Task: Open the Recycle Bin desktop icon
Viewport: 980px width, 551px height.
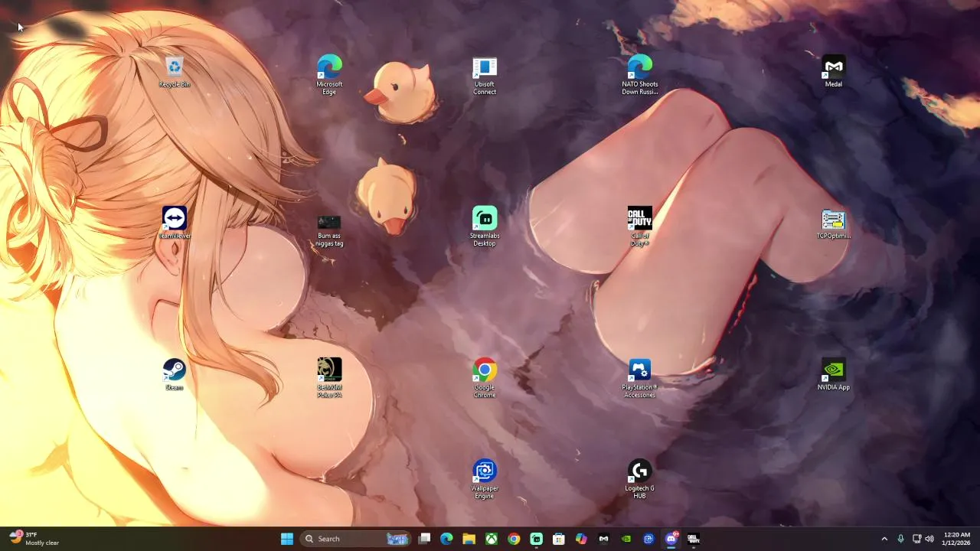Action: point(175,73)
